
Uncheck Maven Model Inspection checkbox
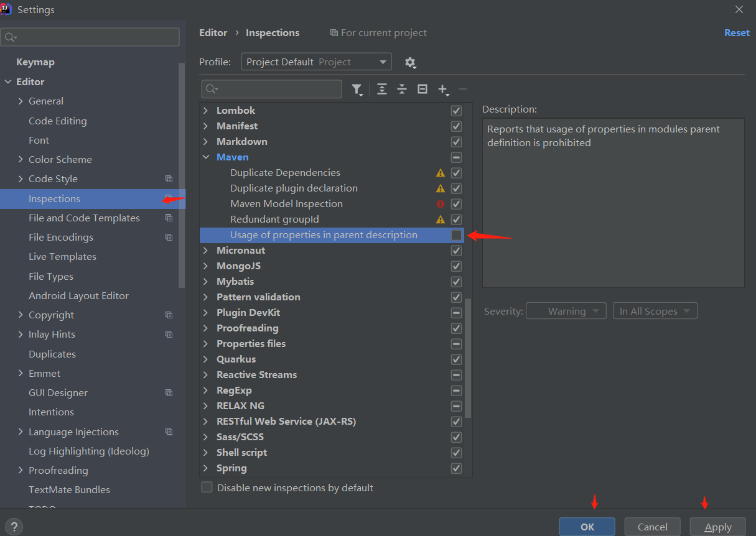[x=456, y=204]
